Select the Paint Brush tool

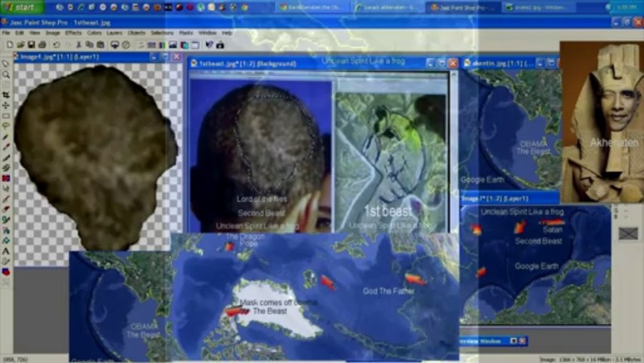[x=6, y=157]
